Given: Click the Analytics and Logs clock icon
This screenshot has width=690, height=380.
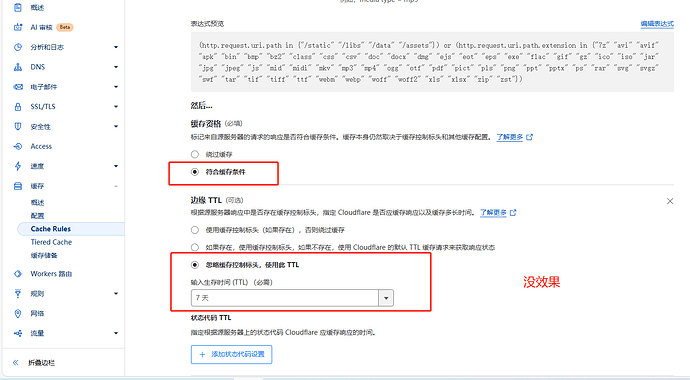Looking at the screenshot, I should pyautogui.click(x=18, y=47).
